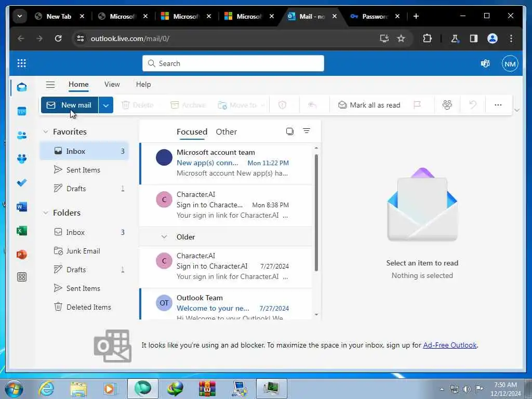Image resolution: width=532 pixels, height=399 pixels.
Task: Open the Outlook Team welcome email
Action: click(x=225, y=304)
